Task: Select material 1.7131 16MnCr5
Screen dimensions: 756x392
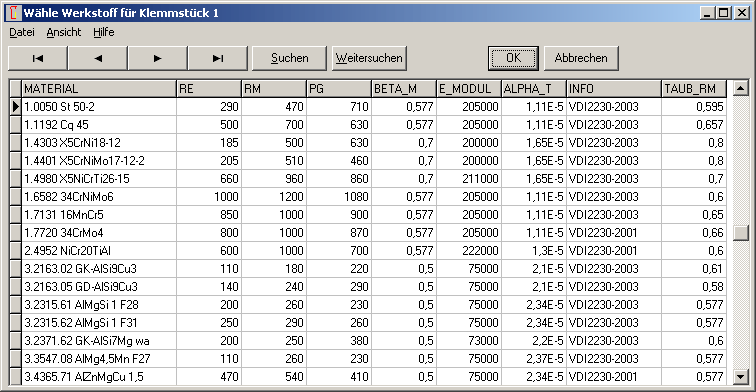Action: (x=99, y=215)
